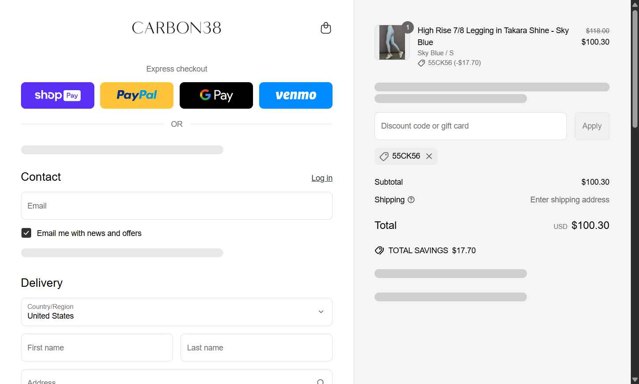Open the Country/Region dropdown
This screenshot has width=639, height=384.
[x=176, y=312]
